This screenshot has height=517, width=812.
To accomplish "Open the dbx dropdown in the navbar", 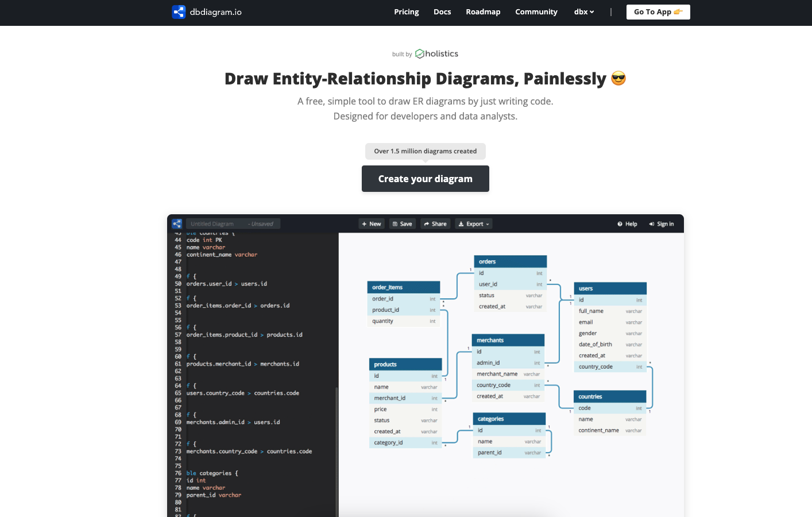I will tap(583, 11).
